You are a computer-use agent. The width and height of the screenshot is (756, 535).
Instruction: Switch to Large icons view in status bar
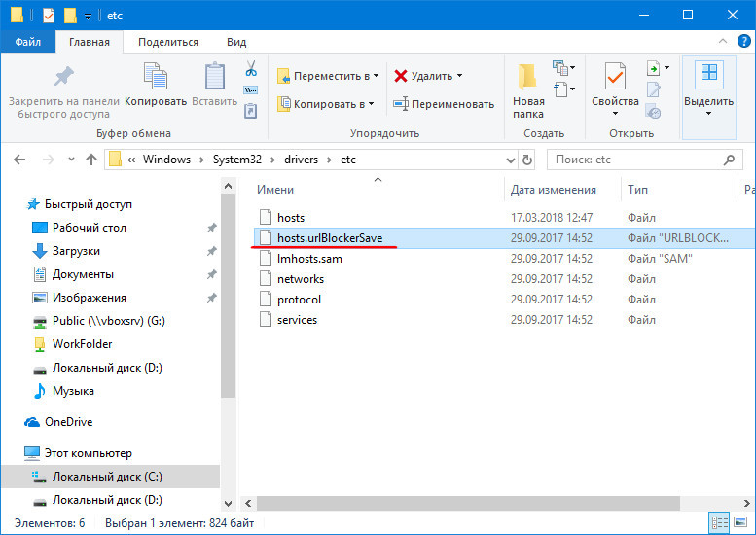pos(740,522)
